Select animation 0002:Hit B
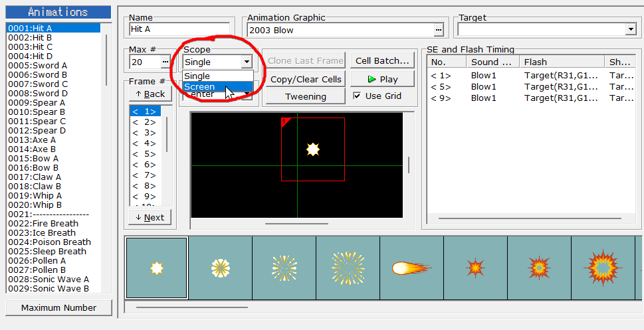 [53, 37]
